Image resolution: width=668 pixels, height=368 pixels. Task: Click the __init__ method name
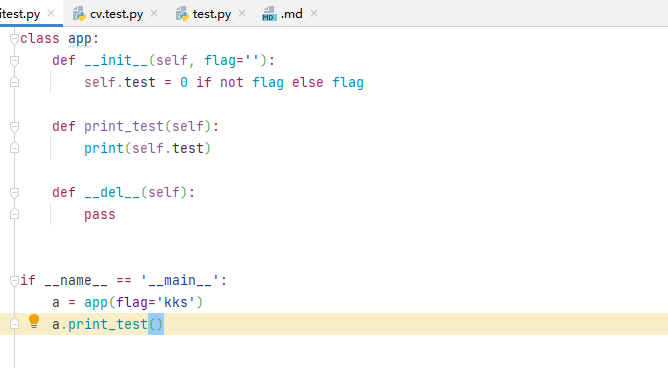click(116, 60)
